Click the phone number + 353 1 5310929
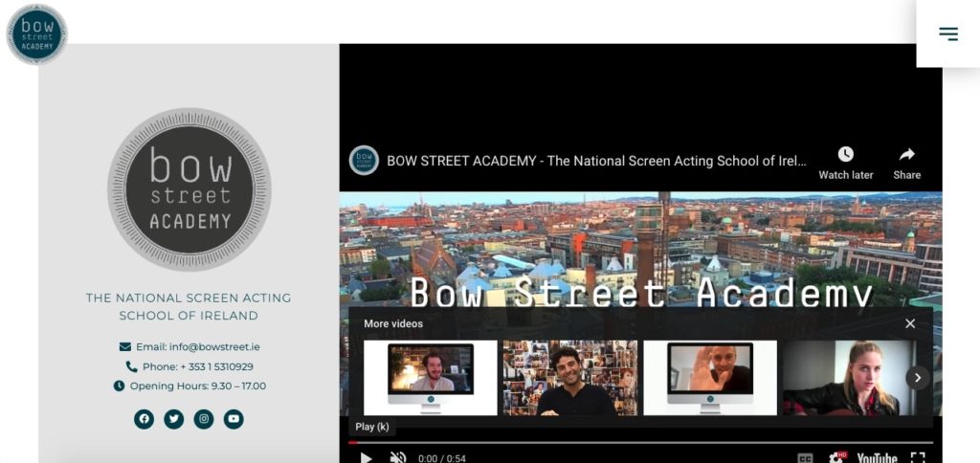This screenshot has width=980, height=463. coord(197,366)
